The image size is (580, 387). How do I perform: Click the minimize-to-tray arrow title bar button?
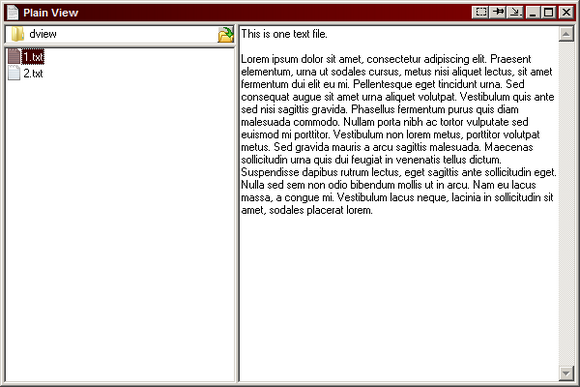click(515, 12)
